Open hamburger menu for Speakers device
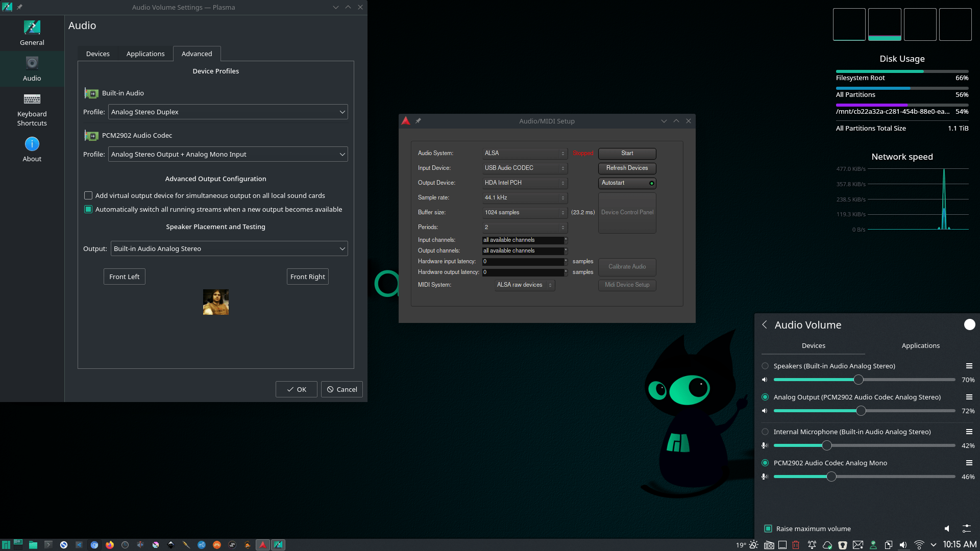The height and width of the screenshot is (551, 980). [969, 366]
